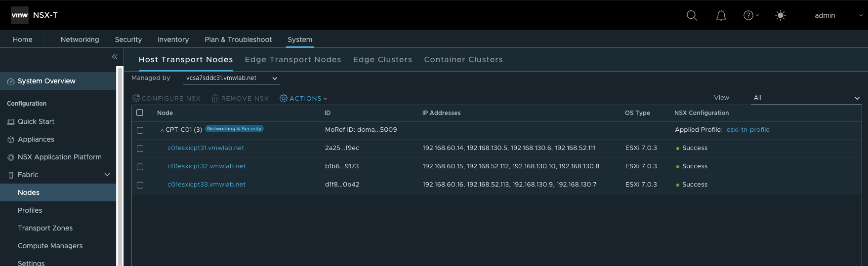This screenshot has height=266, width=868.
Task: Select Nodes in the sidebar
Action: click(58, 192)
